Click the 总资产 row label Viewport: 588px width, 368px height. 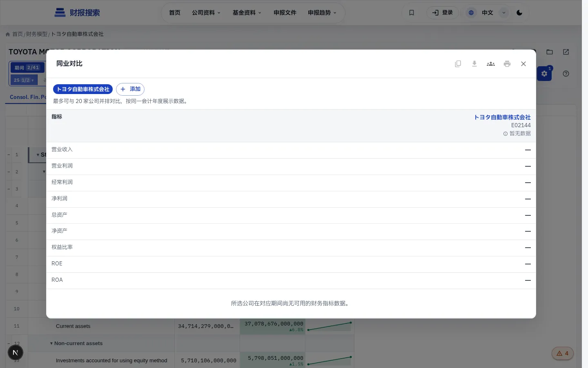click(59, 215)
